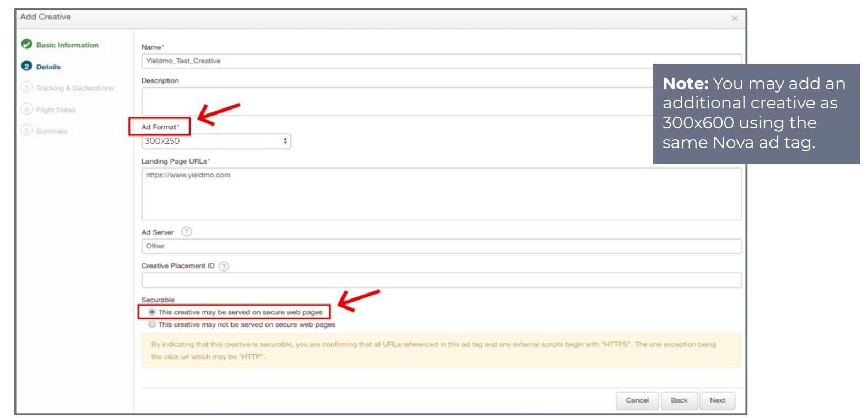
Task: Open the Ad Server help question icon
Action: tap(187, 232)
